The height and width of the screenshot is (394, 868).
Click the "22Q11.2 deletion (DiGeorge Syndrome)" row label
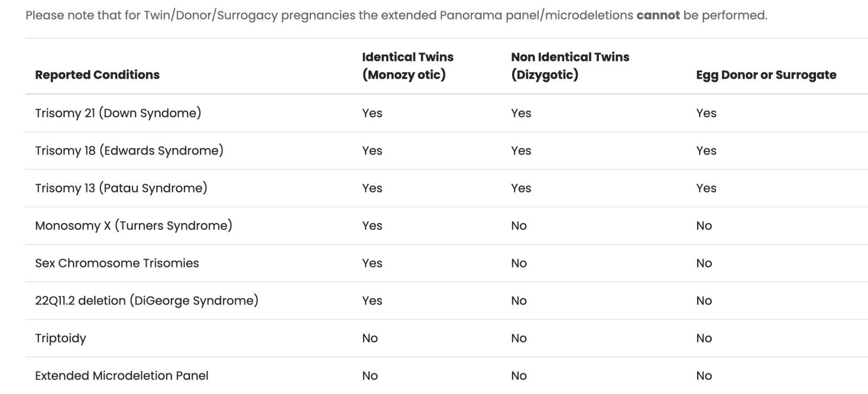(146, 301)
